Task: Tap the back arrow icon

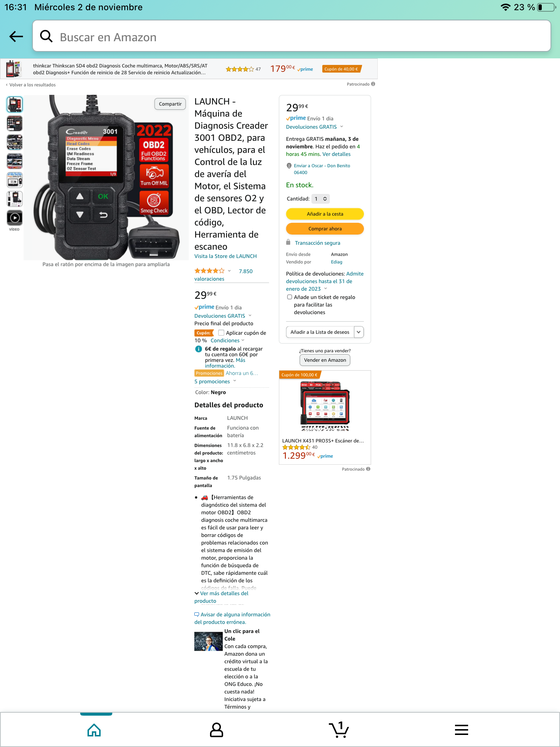Action: tap(16, 36)
